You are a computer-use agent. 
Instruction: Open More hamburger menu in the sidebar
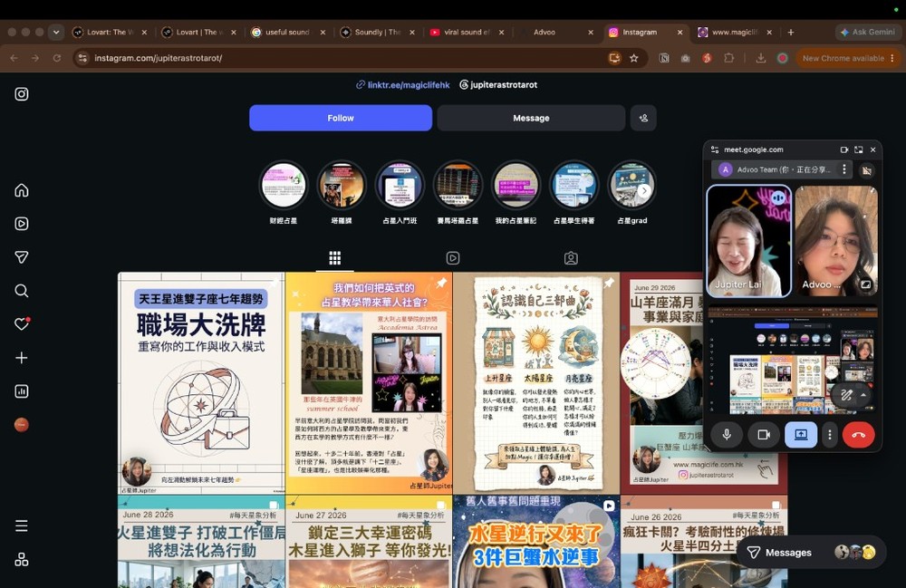click(22, 525)
